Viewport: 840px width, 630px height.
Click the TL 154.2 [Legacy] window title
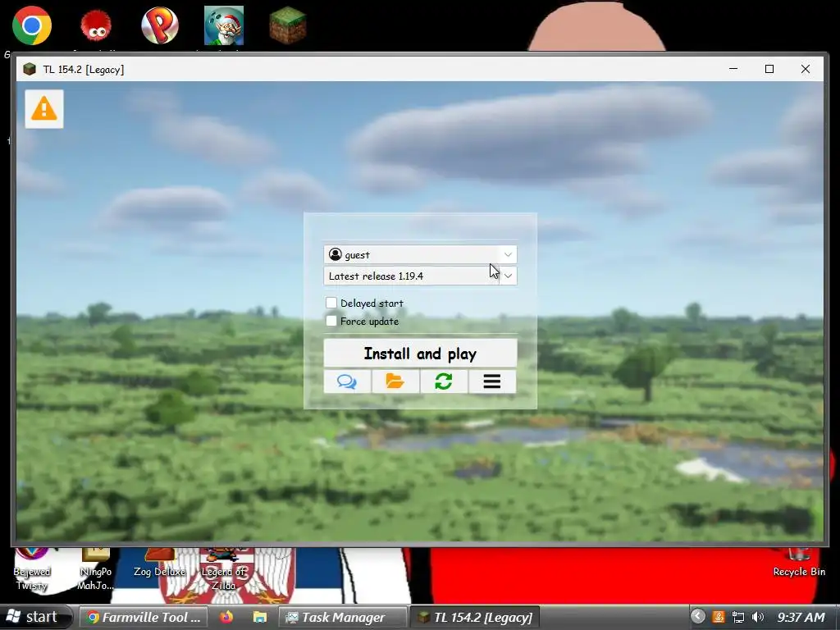84,70
